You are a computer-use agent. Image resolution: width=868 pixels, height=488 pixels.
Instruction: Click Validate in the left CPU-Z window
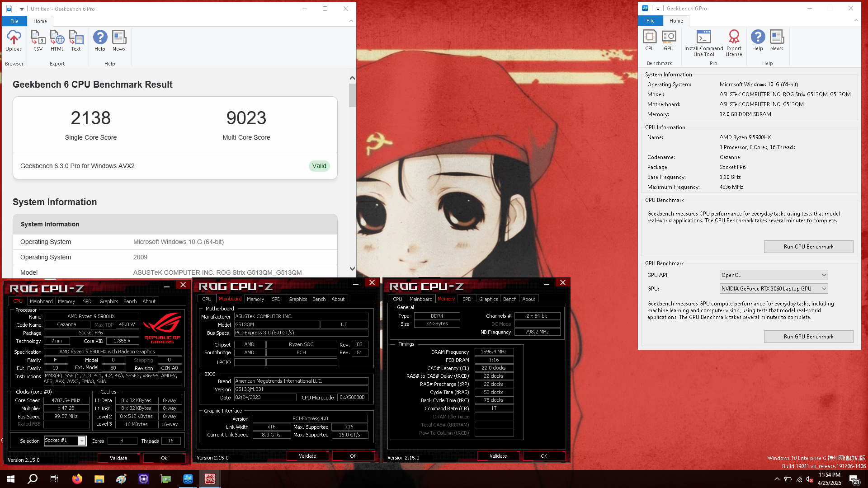(118, 458)
